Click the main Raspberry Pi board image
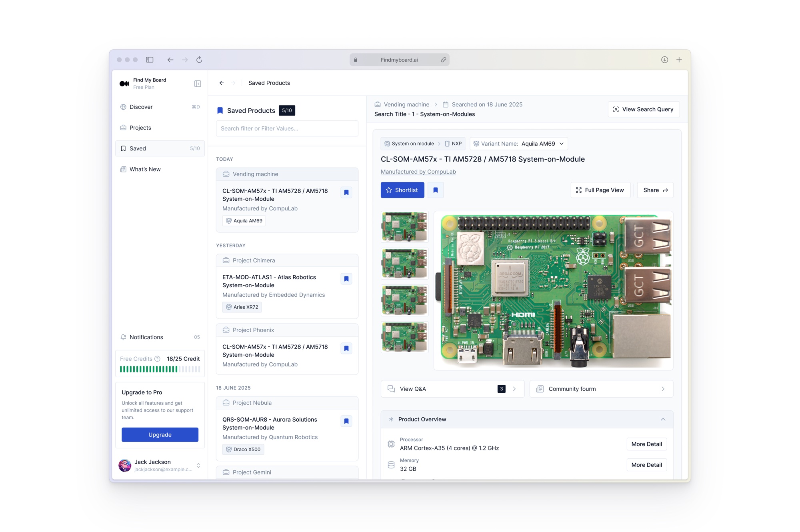 click(554, 291)
